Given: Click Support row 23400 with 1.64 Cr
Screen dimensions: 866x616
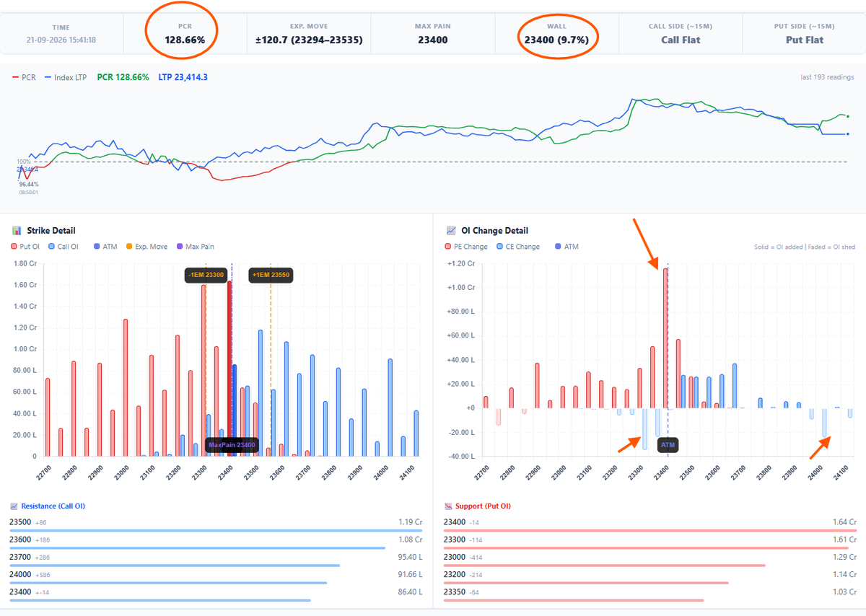Looking at the screenshot, I should [x=650, y=524].
